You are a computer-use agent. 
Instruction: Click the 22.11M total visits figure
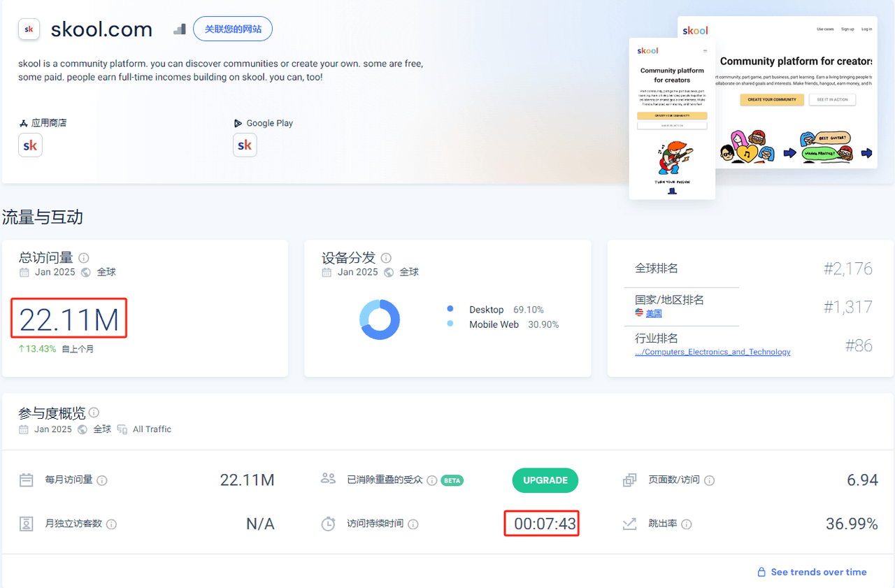69,320
